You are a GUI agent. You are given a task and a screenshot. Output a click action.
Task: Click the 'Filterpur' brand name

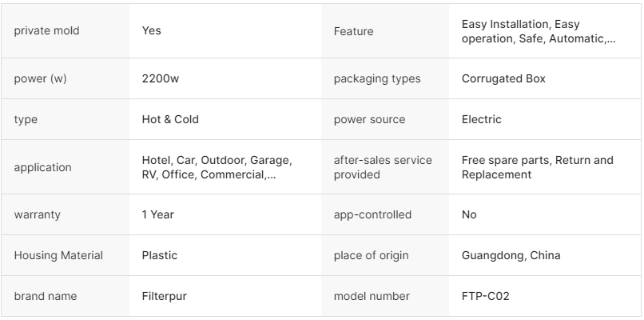click(x=165, y=296)
